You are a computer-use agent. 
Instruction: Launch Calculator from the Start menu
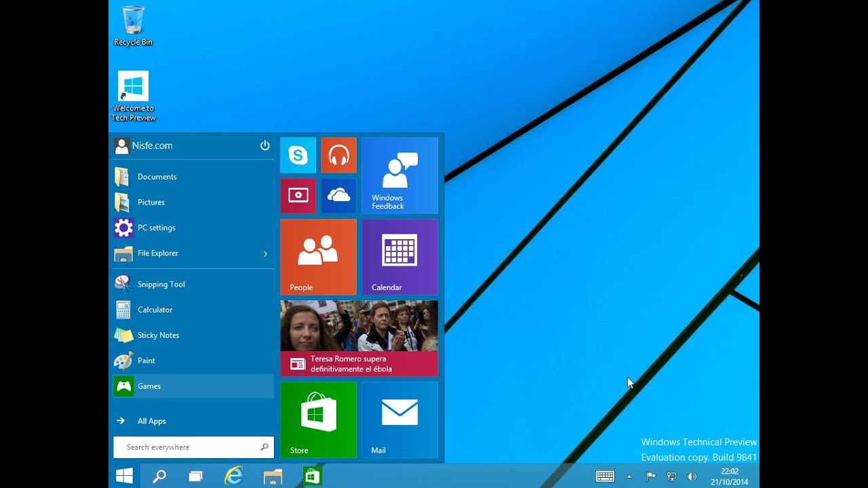[x=193, y=310]
